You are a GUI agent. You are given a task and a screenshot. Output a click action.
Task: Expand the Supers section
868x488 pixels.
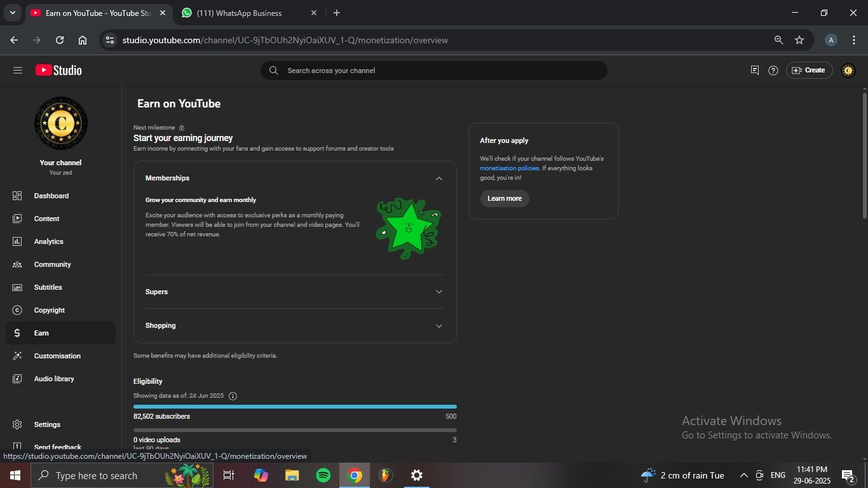point(438,292)
